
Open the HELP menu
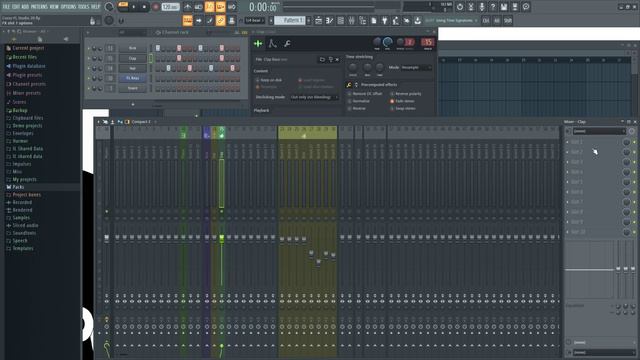coord(95,7)
